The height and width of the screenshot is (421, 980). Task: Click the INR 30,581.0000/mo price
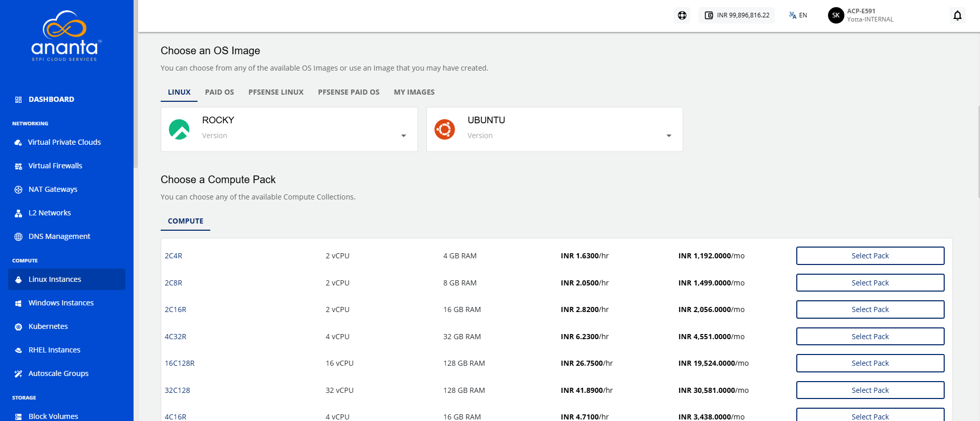coord(713,390)
